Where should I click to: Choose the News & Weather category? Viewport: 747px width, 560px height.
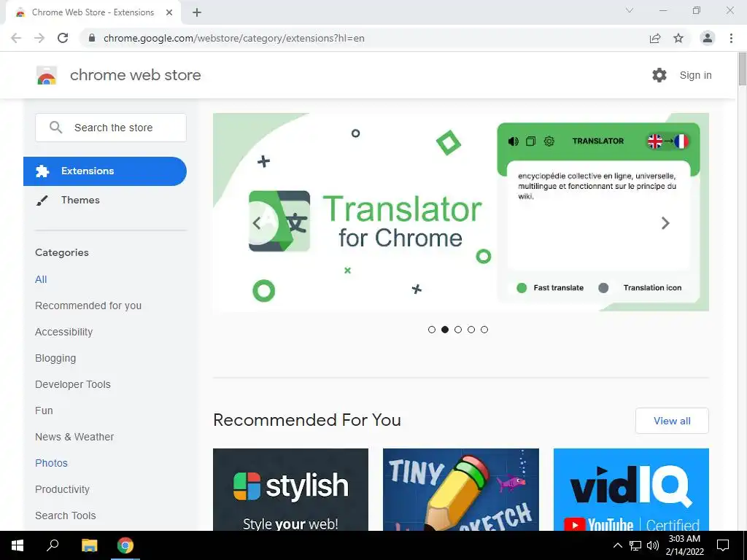74,437
